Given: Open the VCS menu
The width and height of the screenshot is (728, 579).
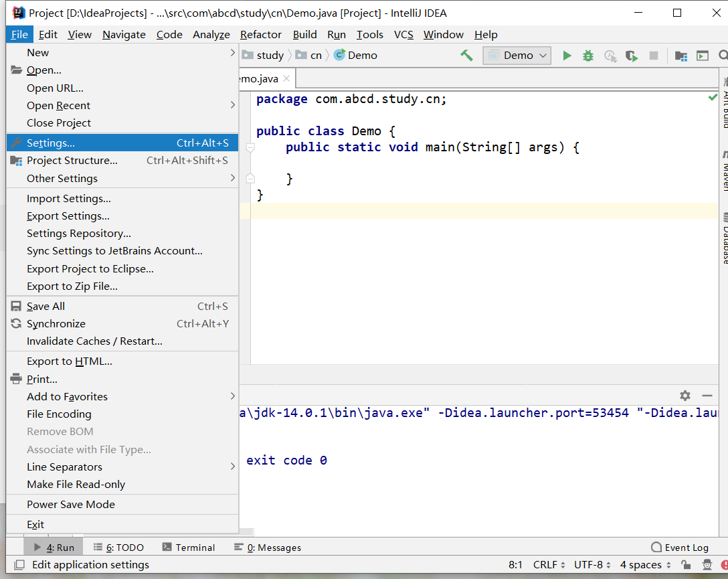Looking at the screenshot, I should click(x=403, y=34).
